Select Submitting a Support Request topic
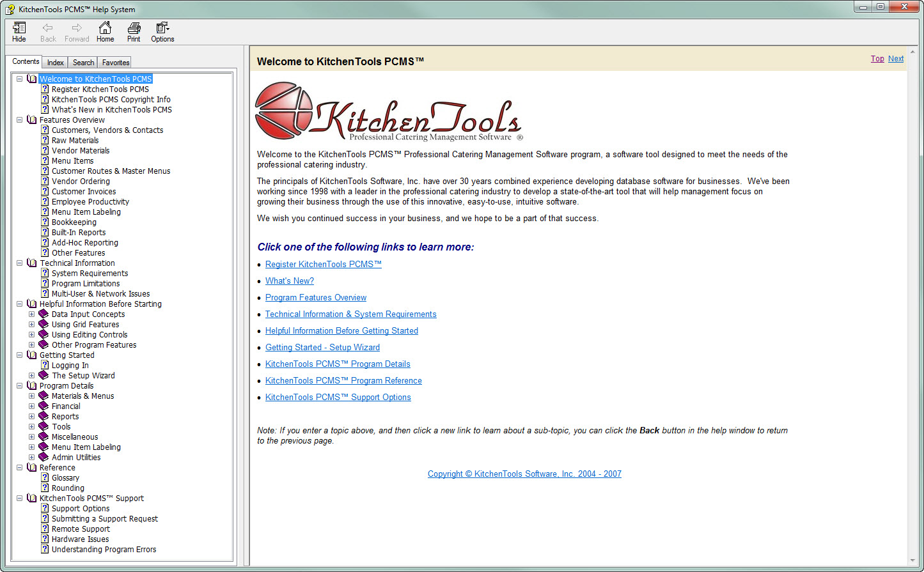 (x=105, y=518)
